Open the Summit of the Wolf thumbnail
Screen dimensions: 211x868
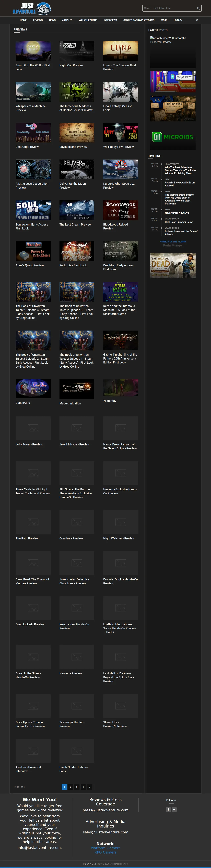tap(33, 51)
